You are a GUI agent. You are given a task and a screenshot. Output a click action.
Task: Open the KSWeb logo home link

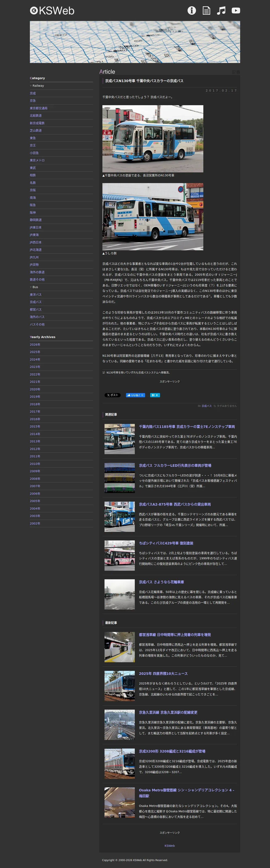click(x=52, y=11)
